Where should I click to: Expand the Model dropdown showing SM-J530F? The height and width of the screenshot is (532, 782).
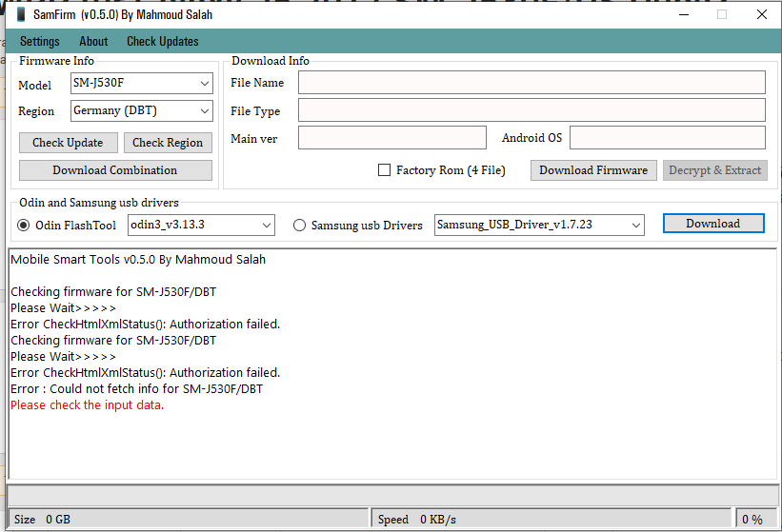(142, 83)
